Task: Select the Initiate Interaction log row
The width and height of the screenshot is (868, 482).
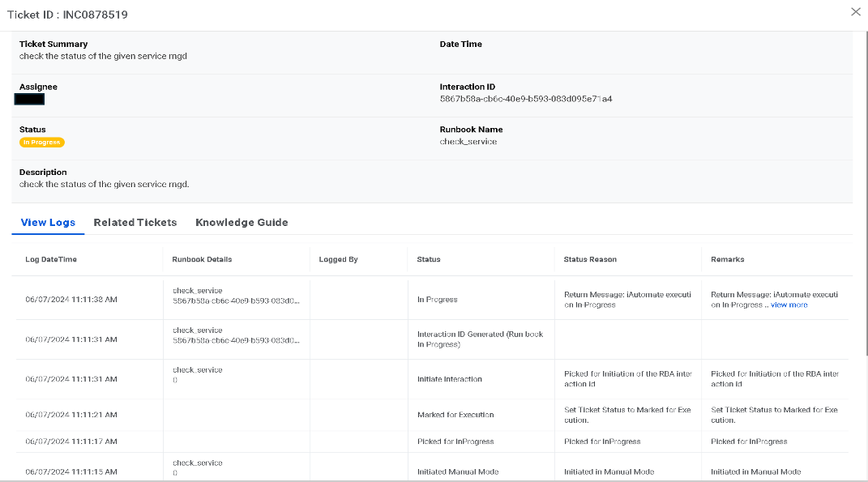Action: [449, 379]
